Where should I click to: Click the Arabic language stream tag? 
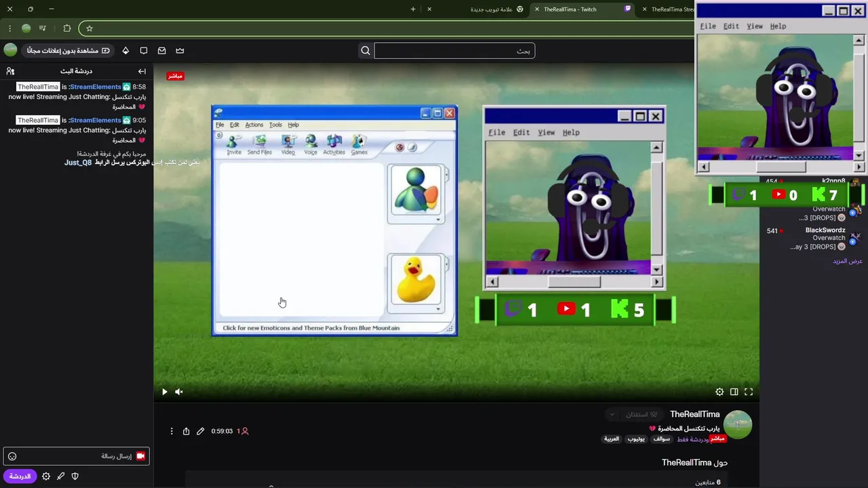(x=612, y=439)
